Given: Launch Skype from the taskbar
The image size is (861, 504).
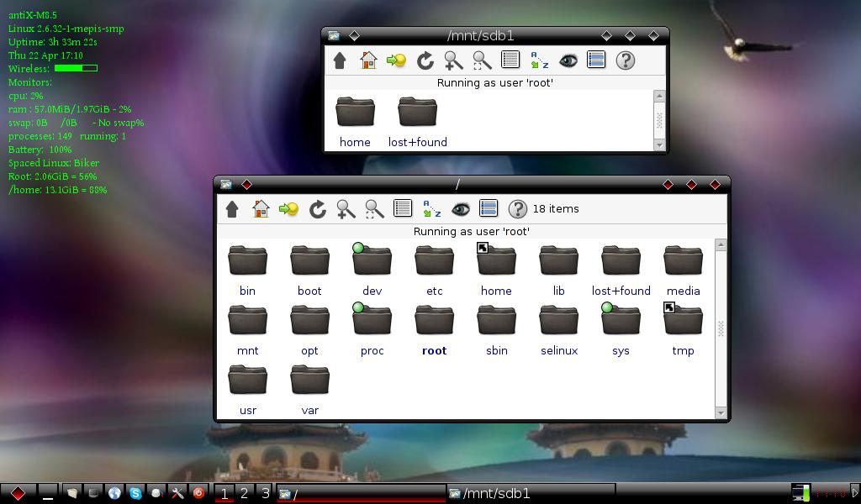Looking at the screenshot, I should coord(135,493).
